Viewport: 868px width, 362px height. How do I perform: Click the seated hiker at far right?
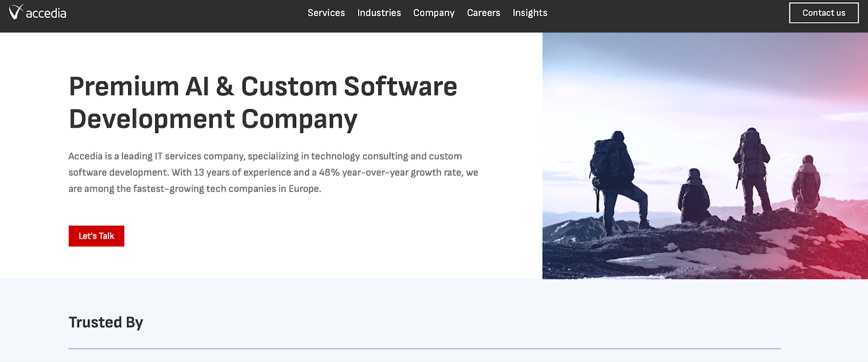(806, 185)
